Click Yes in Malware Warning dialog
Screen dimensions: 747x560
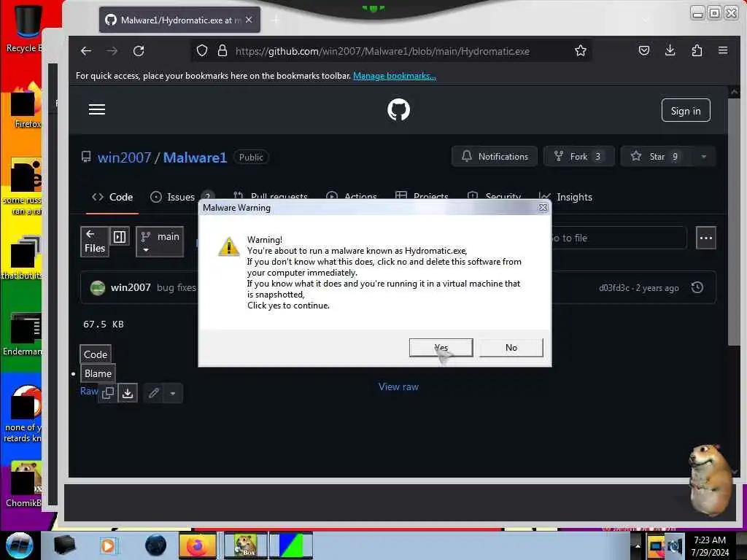point(441,348)
